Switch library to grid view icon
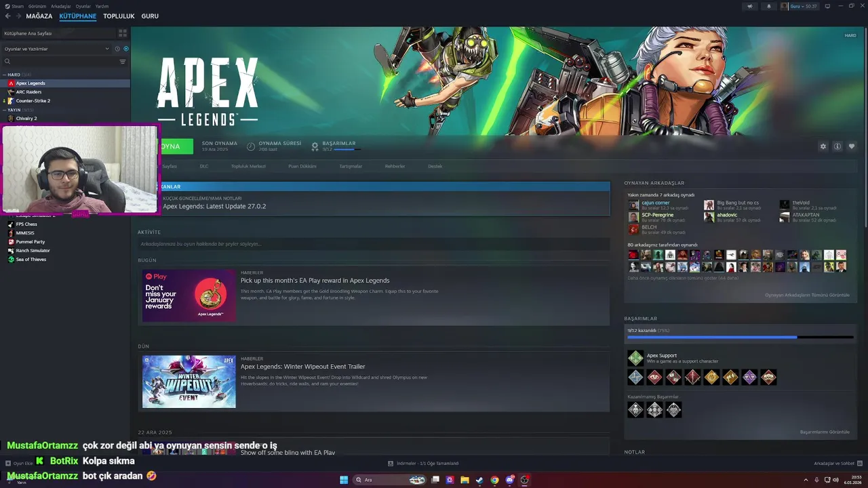 tap(123, 33)
